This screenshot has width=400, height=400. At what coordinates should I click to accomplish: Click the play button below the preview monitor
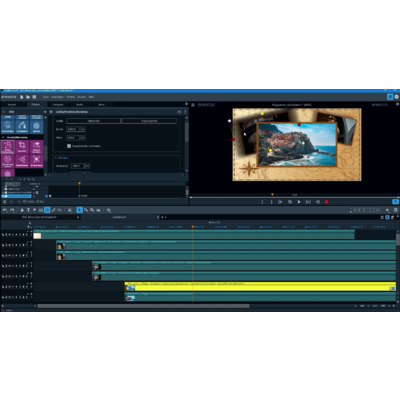pyautogui.click(x=299, y=202)
